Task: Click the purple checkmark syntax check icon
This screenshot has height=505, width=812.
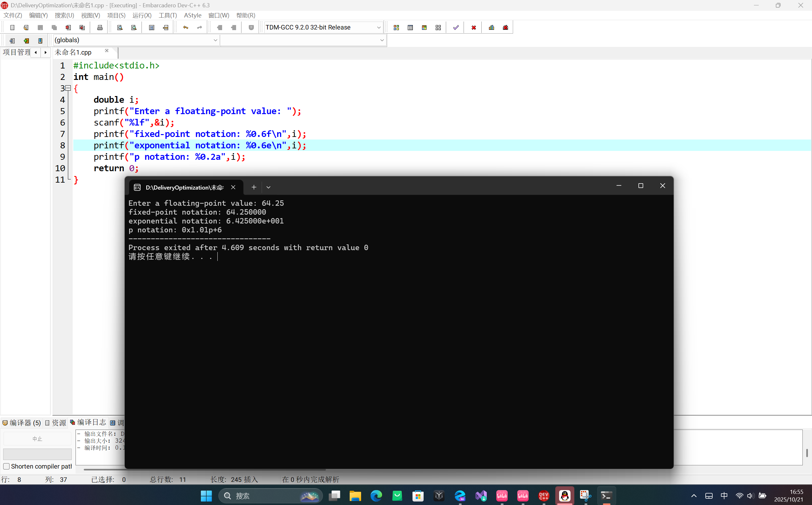Action: click(x=456, y=28)
